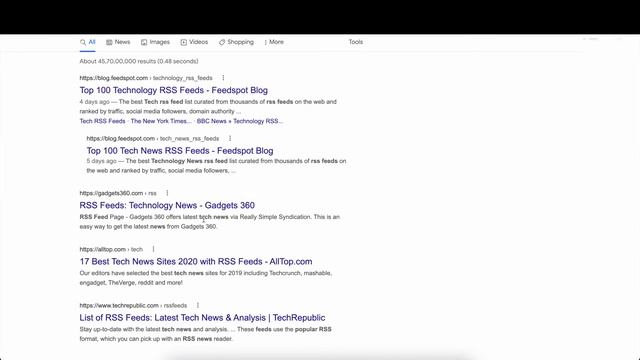Open Top 100 Tech News RSS Feeds result

(180, 151)
